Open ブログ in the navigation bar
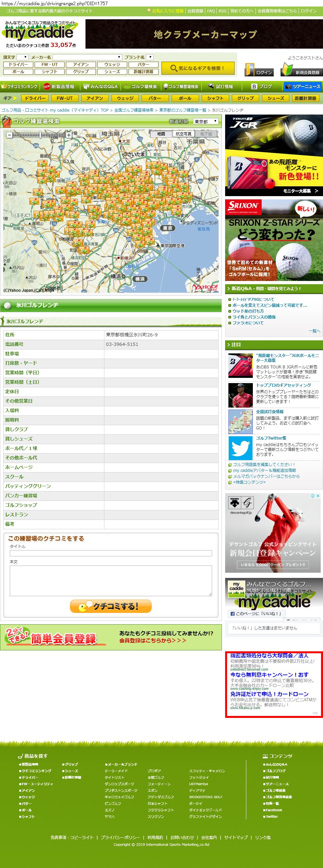This screenshot has width=323, height=868. pyautogui.click(x=262, y=86)
